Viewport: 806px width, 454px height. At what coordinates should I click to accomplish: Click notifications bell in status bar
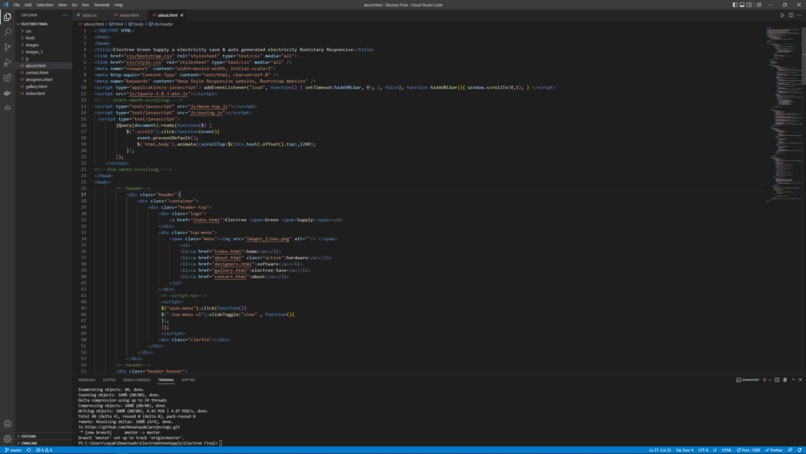(x=800, y=450)
